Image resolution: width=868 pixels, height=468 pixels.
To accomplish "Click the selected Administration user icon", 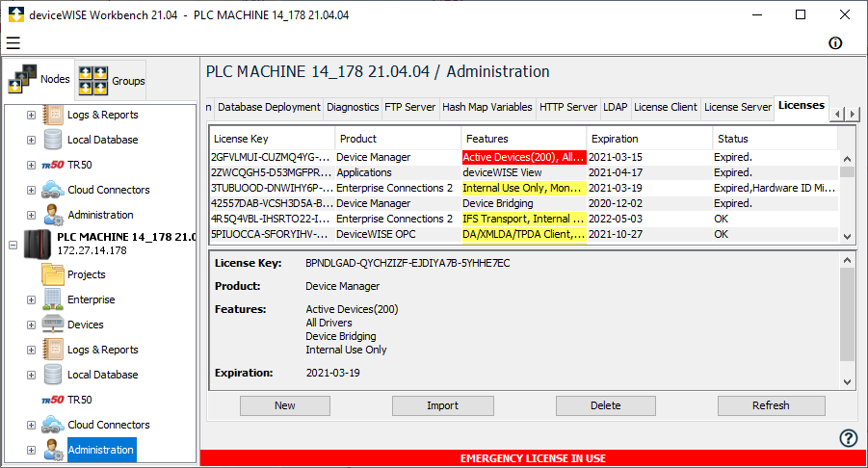I will 53,450.
